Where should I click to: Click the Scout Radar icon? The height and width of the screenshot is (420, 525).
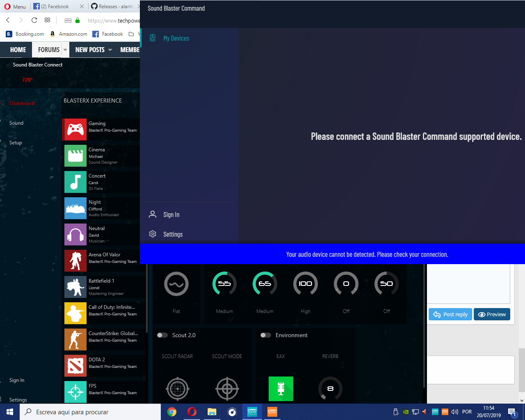click(178, 388)
